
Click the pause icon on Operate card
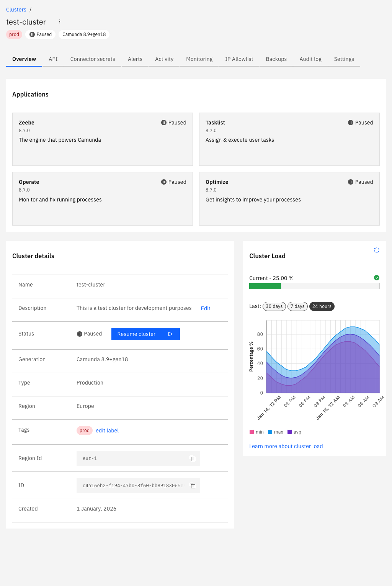(164, 182)
